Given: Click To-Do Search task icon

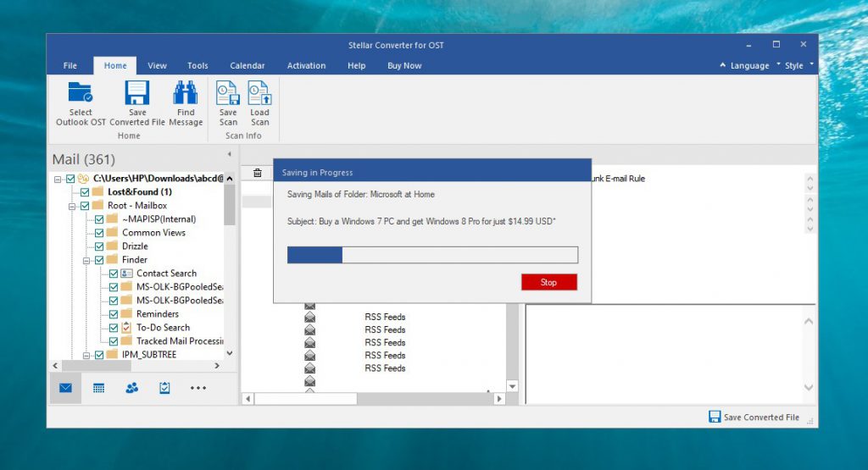Looking at the screenshot, I should pyautogui.click(x=127, y=328).
